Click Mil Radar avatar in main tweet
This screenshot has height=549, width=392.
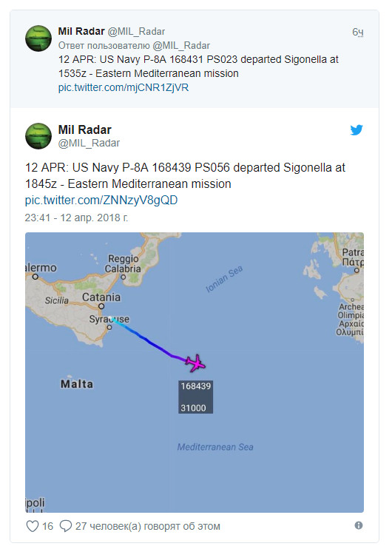38,136
